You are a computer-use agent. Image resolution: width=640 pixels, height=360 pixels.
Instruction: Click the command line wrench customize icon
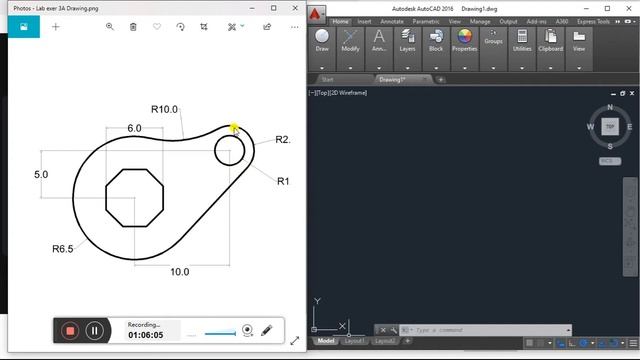coord(393,330)
